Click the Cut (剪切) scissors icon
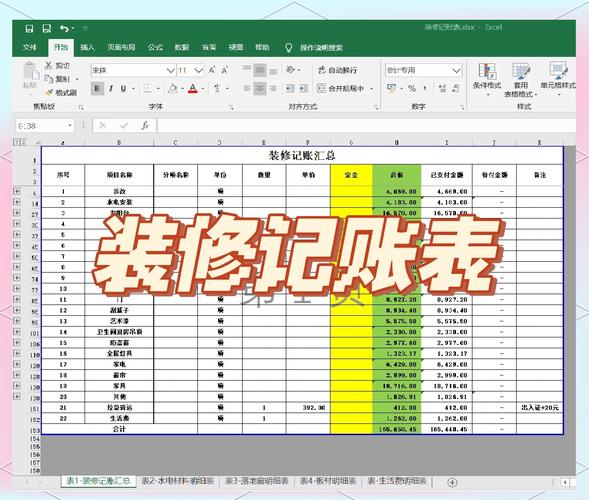 48,65
